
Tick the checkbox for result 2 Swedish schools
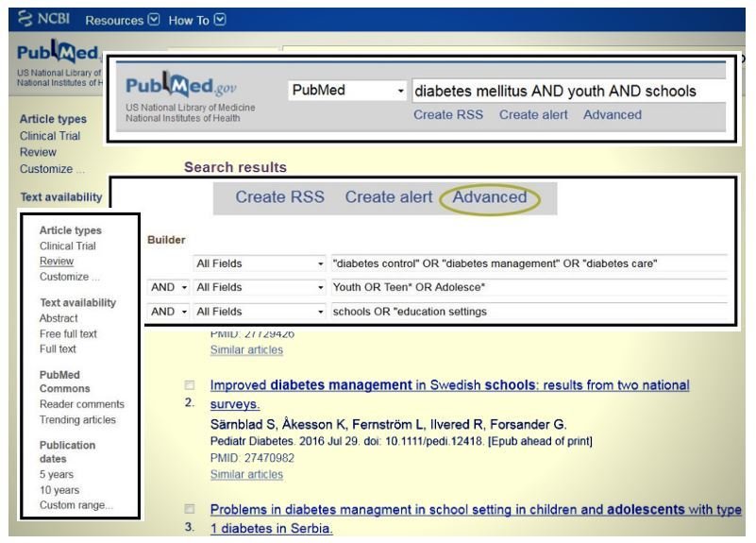click(x=190, y=385)
